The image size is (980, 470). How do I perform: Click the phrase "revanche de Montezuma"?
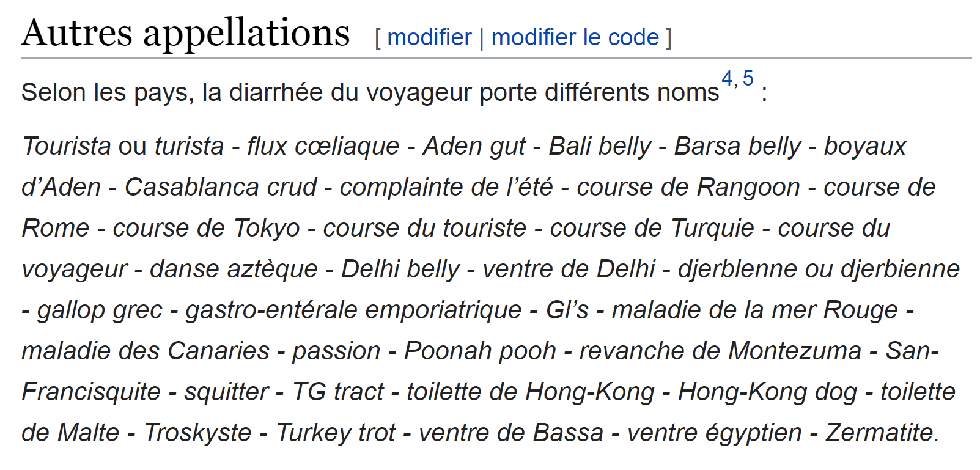click(720, 351)
